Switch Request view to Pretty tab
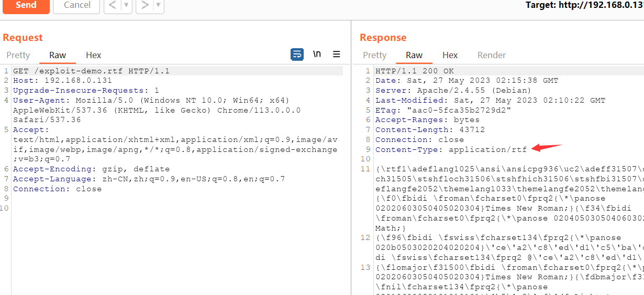The height and width of the screenshot is (295, 644). pos(18,55)
